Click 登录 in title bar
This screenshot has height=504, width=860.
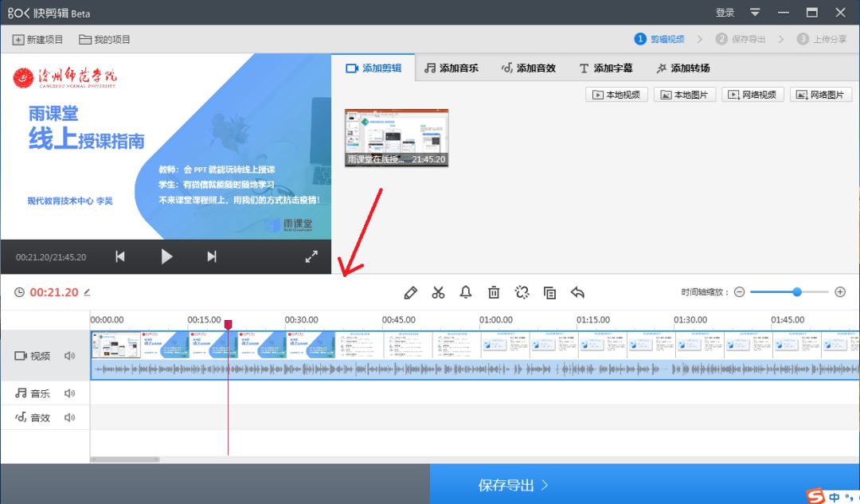725,13
